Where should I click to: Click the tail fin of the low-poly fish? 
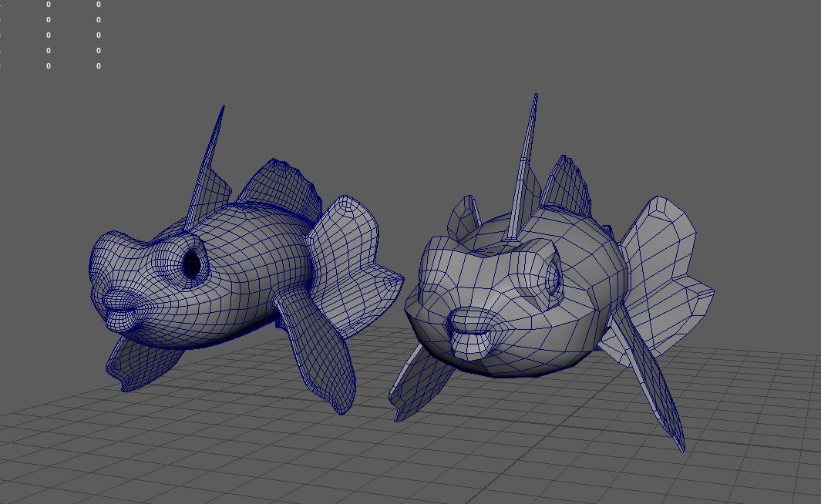click(665, 277)
